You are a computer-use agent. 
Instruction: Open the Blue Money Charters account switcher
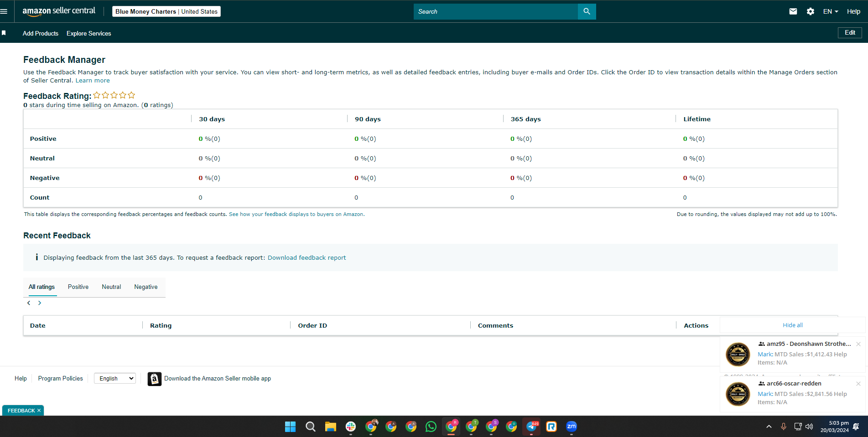point(166,11)
